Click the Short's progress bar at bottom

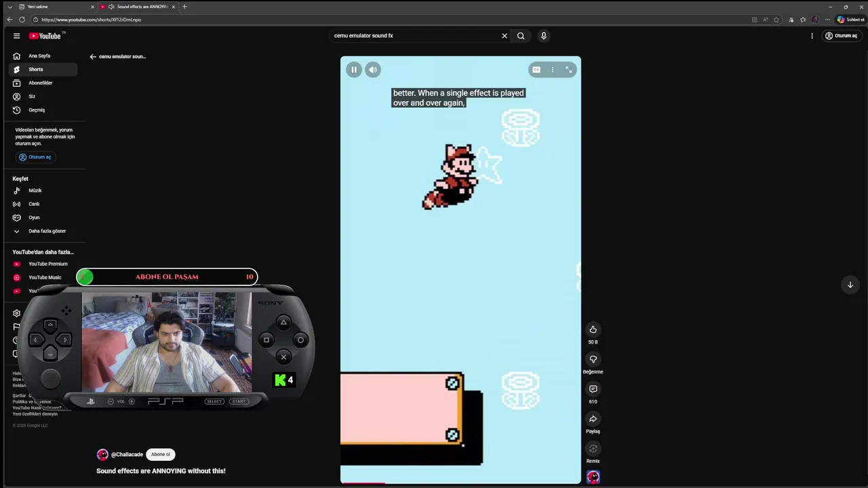[460, 483]
